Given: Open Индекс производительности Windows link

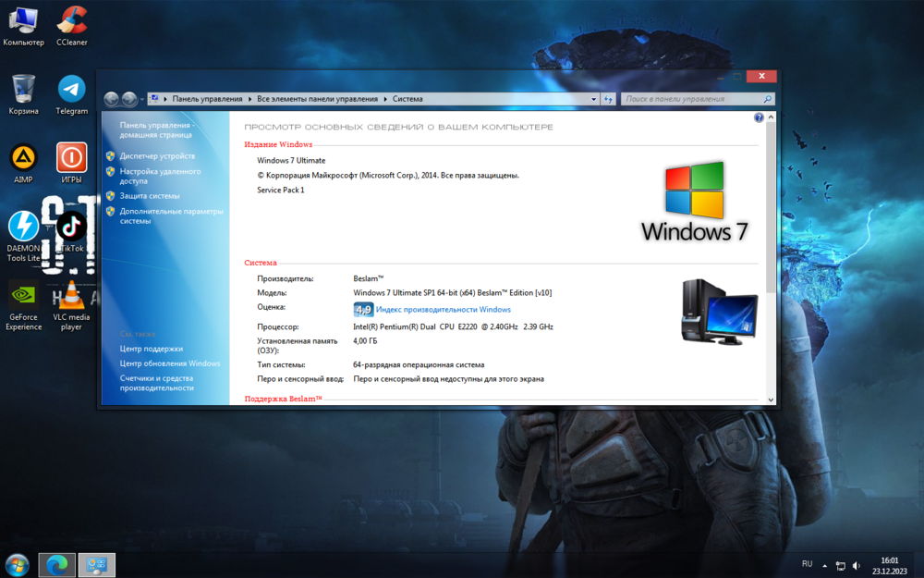Looking at the screenshot, I should coord(444,310).
